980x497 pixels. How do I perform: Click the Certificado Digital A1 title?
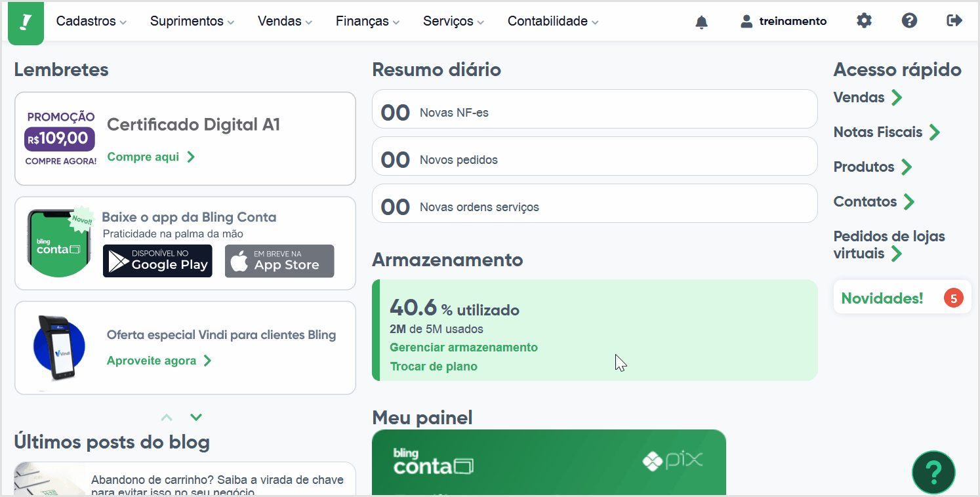pos(194,125)
